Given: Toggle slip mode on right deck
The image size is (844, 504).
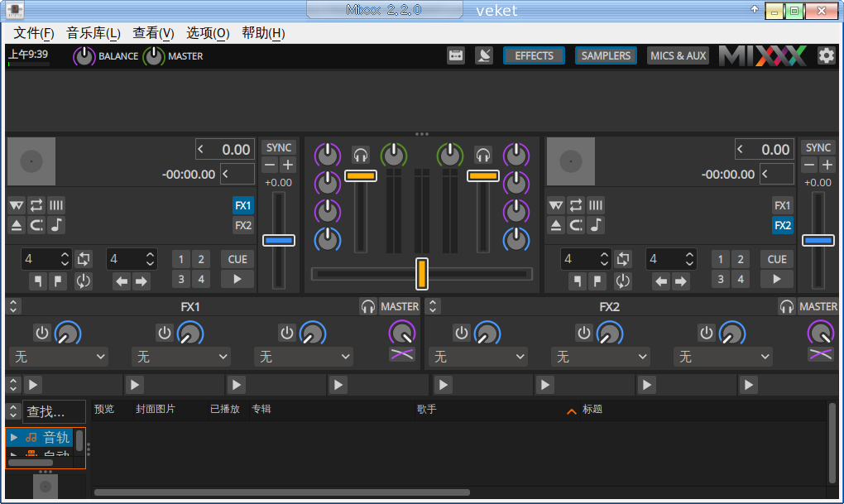Looking at the screenshot, I should pyautogui.click(x=556, y=205).
